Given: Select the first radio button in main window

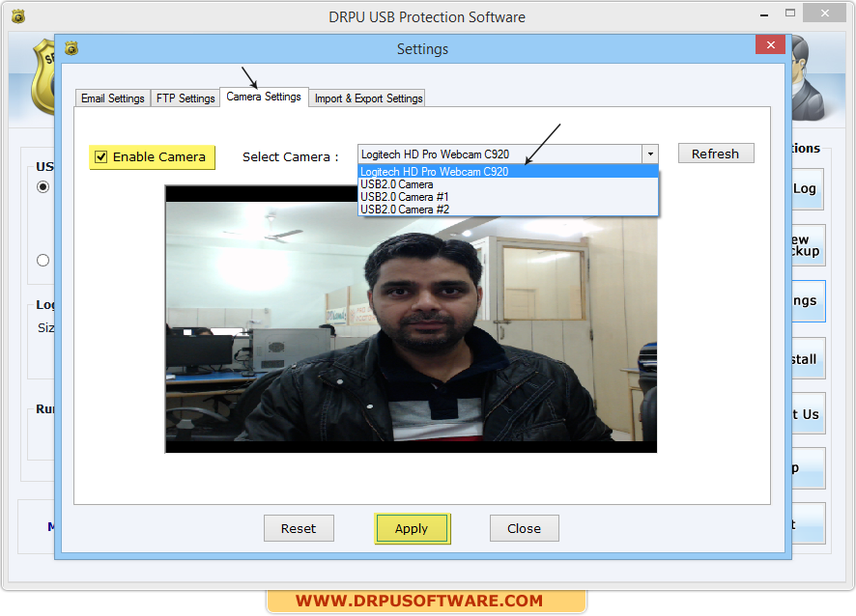Looking at the screenshot, I should (x=43, y=187).
